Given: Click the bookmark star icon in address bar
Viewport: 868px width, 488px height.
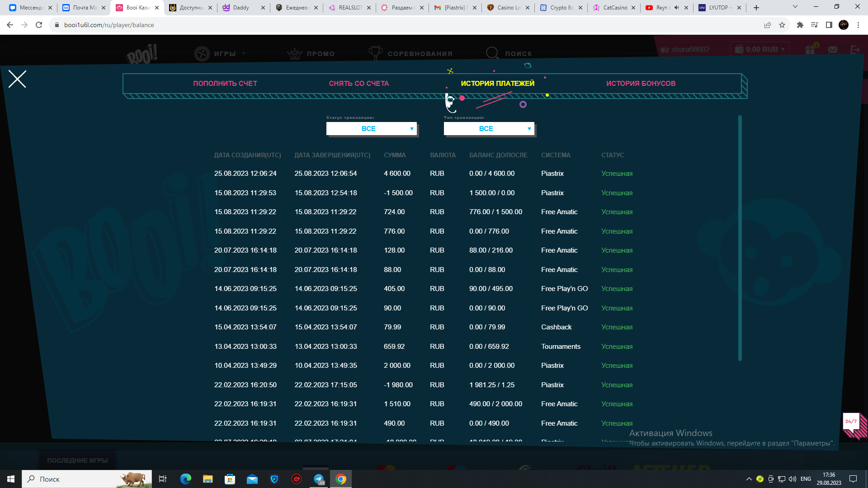Looking at the screenshot, I should (782, 25).
